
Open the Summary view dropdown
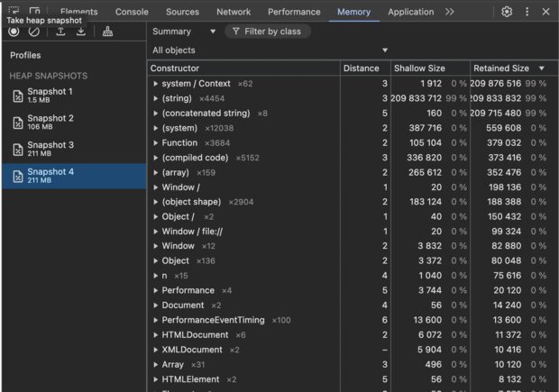click(x=184, y=32)
